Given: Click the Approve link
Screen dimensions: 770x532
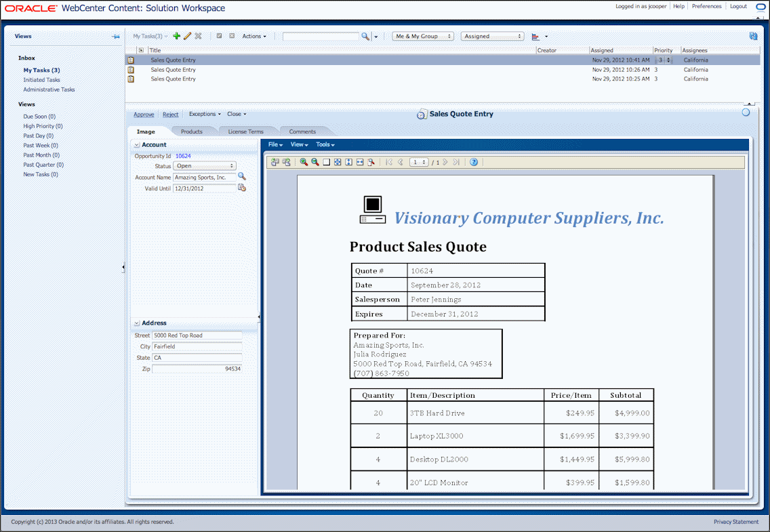Looking at the screenshot, I should (x=144, y=115).
